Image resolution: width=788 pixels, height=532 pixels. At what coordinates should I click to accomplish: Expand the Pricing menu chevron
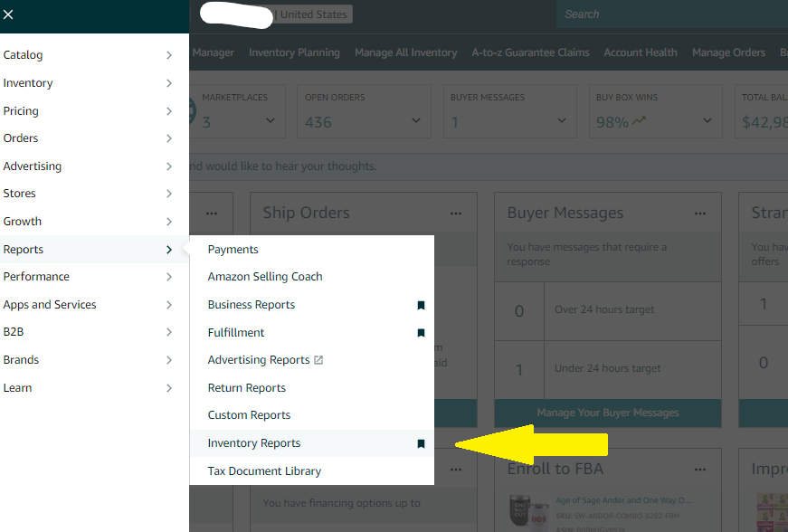pos(169,111)
